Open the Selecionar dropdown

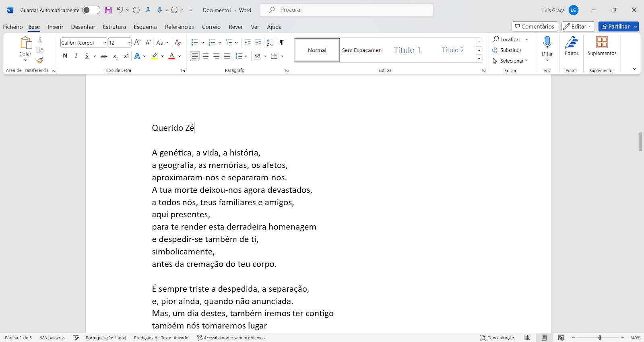click(510, 61)
